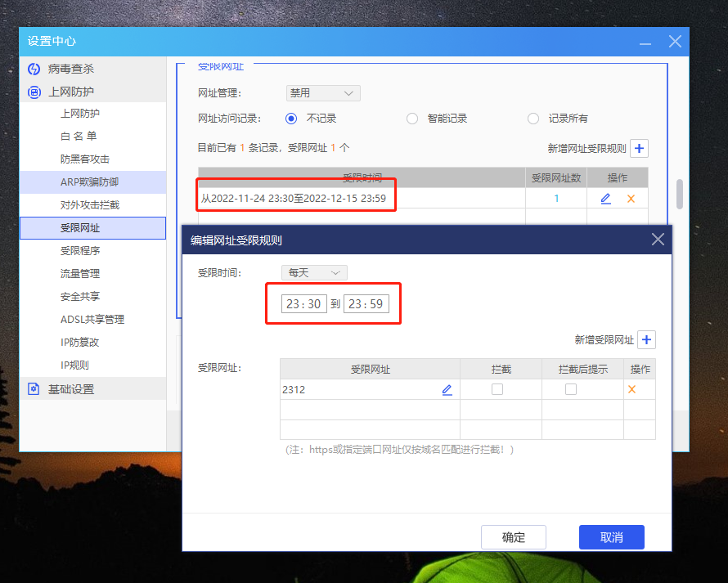Click the 基础设置 gear icon
The height and width of the screenshot is (583, 728).
34,389
